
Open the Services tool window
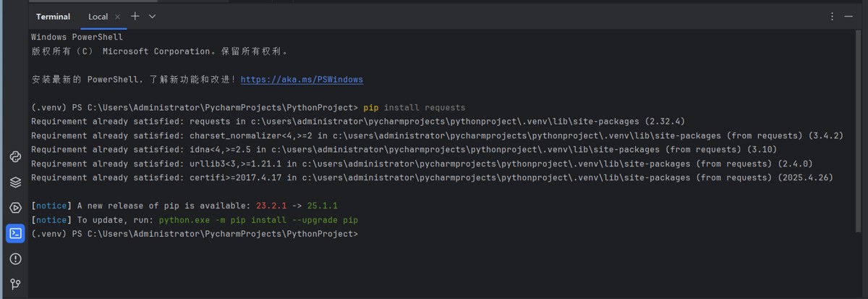coord(15,208)
